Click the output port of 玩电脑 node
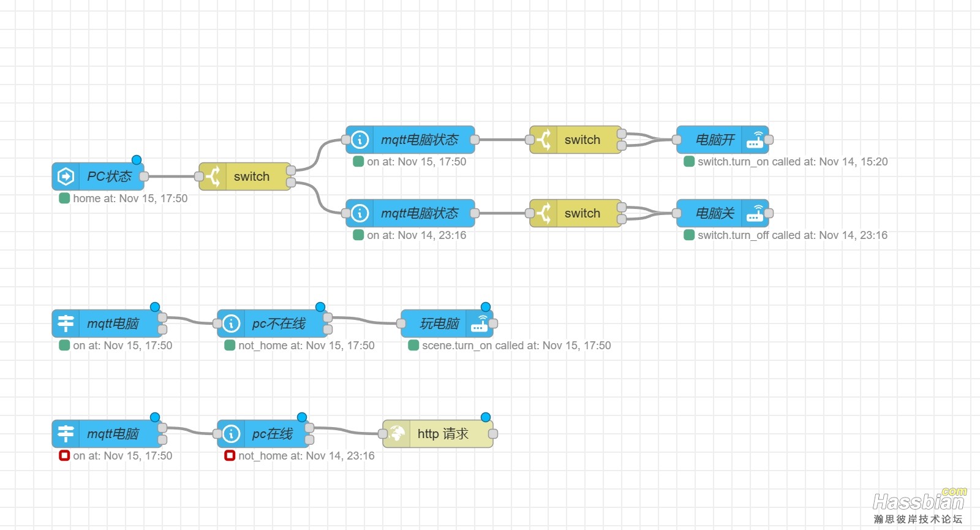Viewport: 980px width, 530px height. pos(493,324)
